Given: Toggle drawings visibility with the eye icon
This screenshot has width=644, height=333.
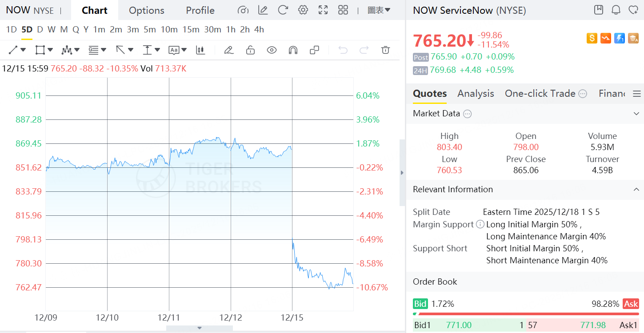Looking at the screenshot, I should point(272,50).
